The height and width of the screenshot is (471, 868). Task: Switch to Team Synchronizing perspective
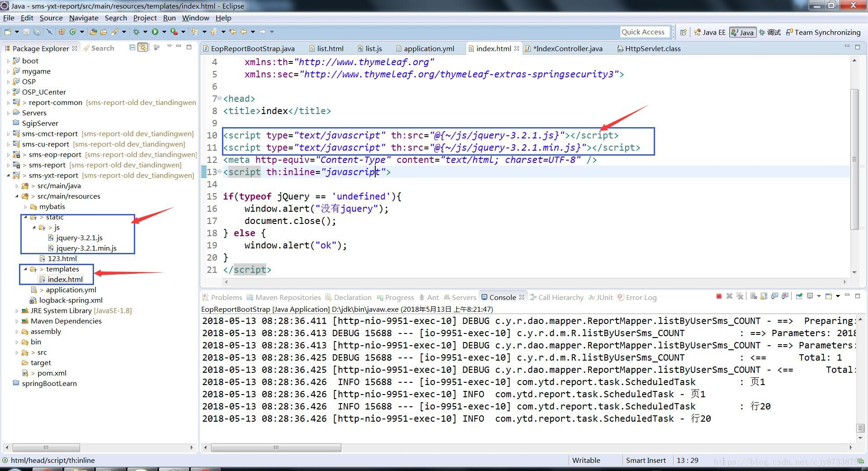coord(823,32)
